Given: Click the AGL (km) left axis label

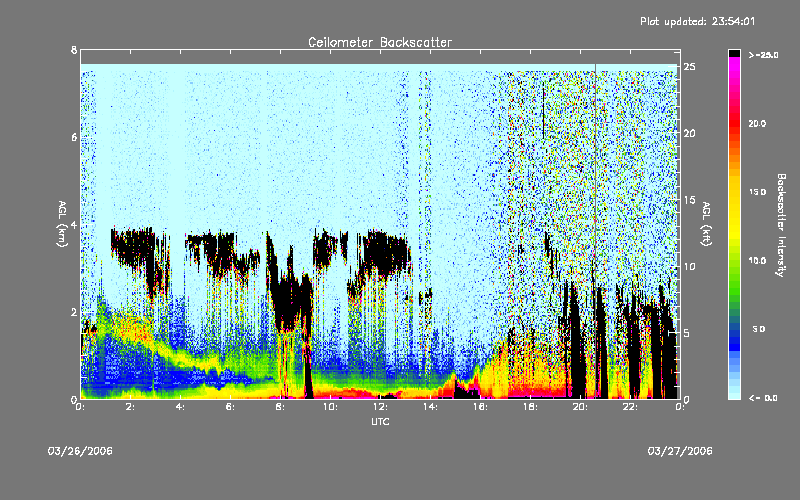Looking at the screenshot, I should point(62,225).
